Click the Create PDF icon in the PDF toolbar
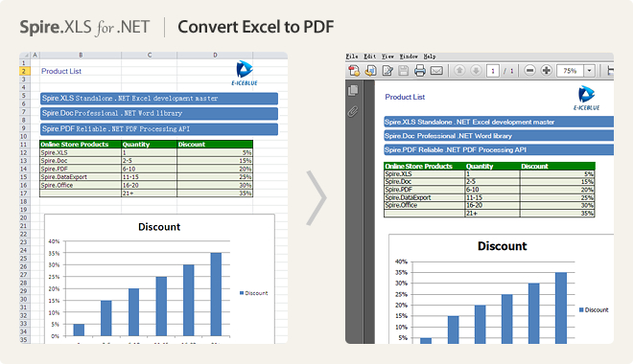633x364 pixels. (354, 71)
